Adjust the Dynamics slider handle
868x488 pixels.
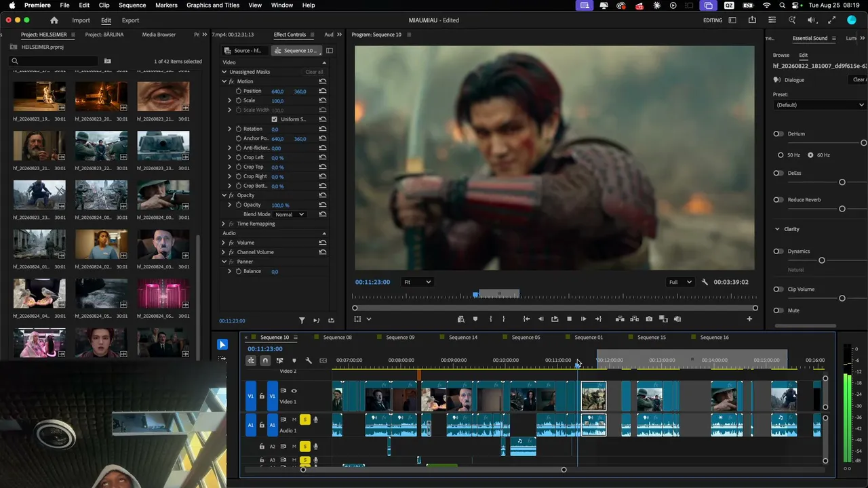[821, 260]
